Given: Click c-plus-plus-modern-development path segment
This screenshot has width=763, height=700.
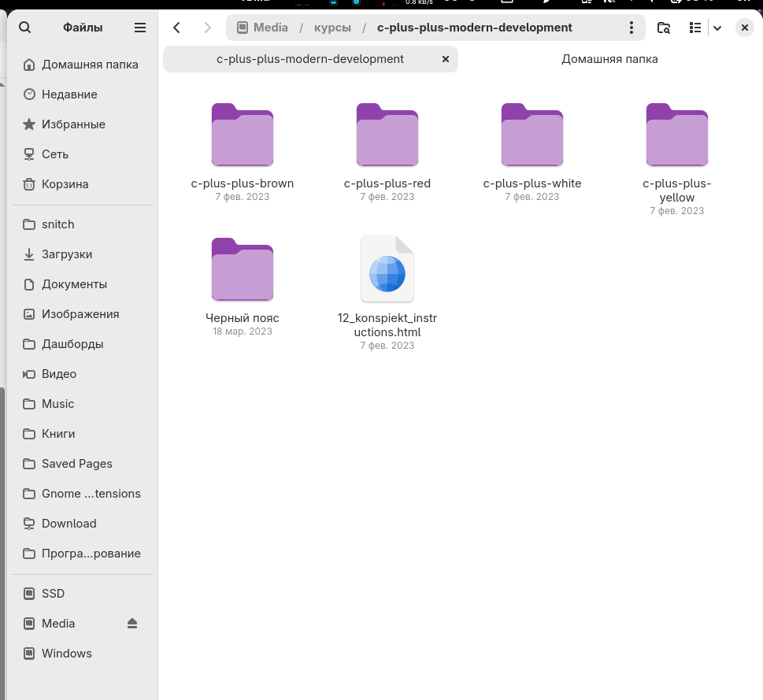Looking at the screenshot, I should [x=475, y=28].
